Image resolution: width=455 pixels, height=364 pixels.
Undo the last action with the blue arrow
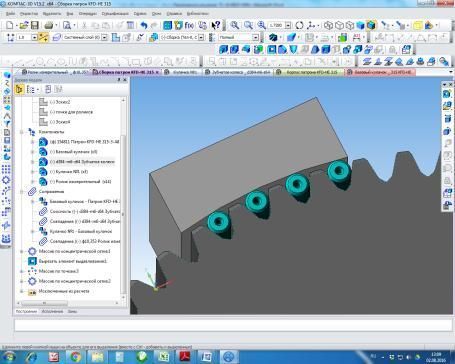144,25
